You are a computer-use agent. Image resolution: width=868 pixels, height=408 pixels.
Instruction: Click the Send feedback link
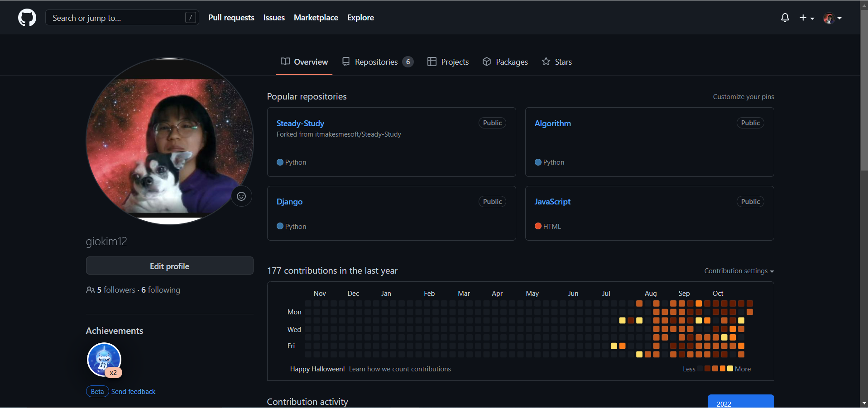click(133, 392)
